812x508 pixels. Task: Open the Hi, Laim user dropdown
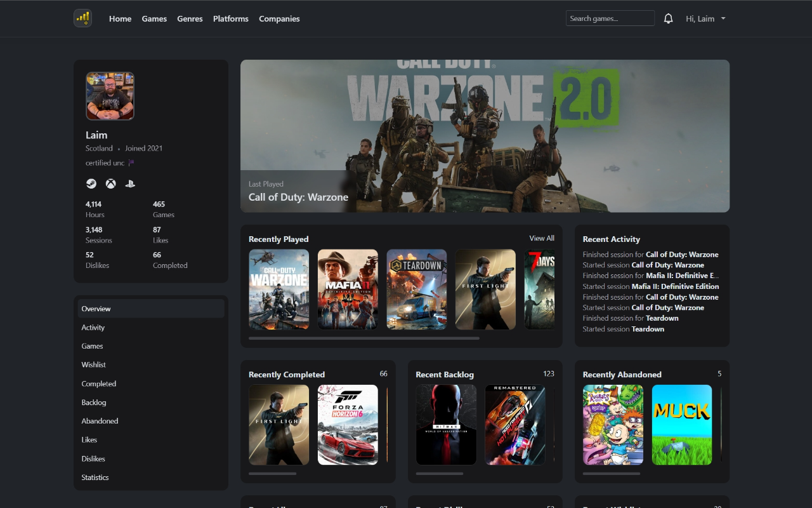[705, 18]
